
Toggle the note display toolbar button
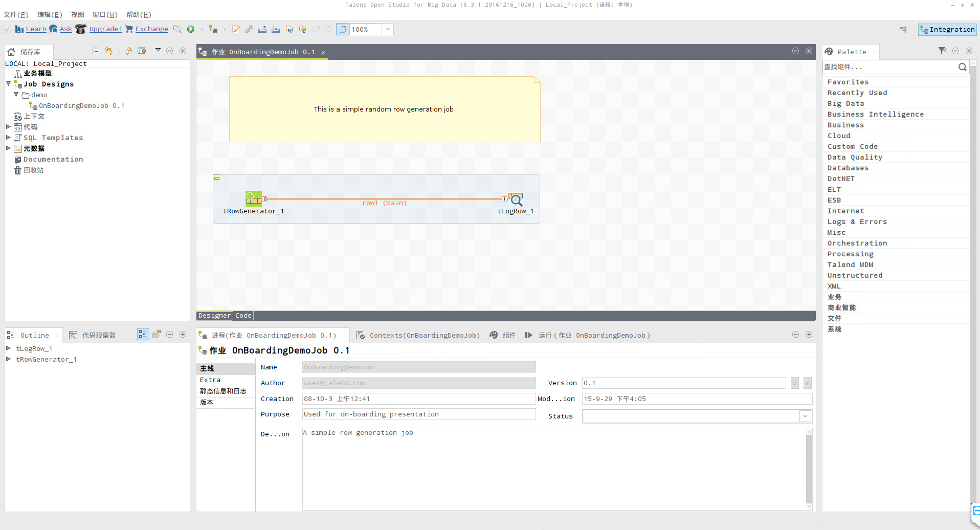point(342,29)
